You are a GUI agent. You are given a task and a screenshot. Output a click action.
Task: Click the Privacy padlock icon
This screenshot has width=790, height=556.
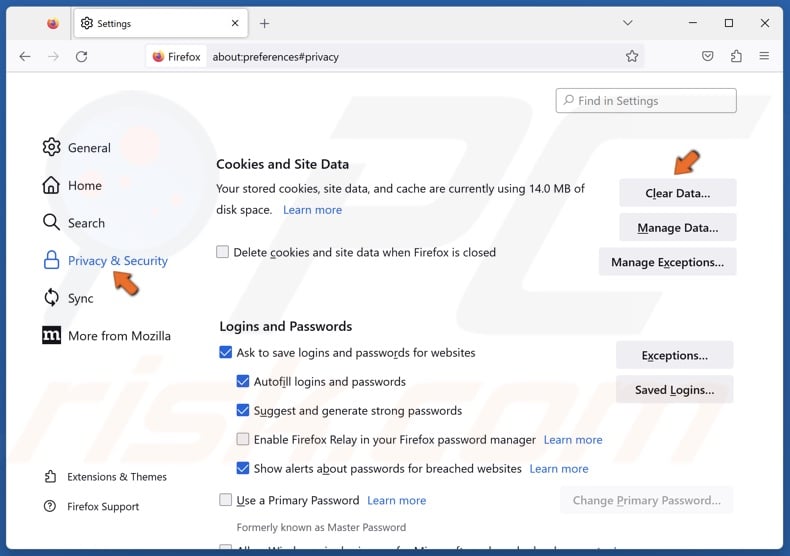point(51,260)
